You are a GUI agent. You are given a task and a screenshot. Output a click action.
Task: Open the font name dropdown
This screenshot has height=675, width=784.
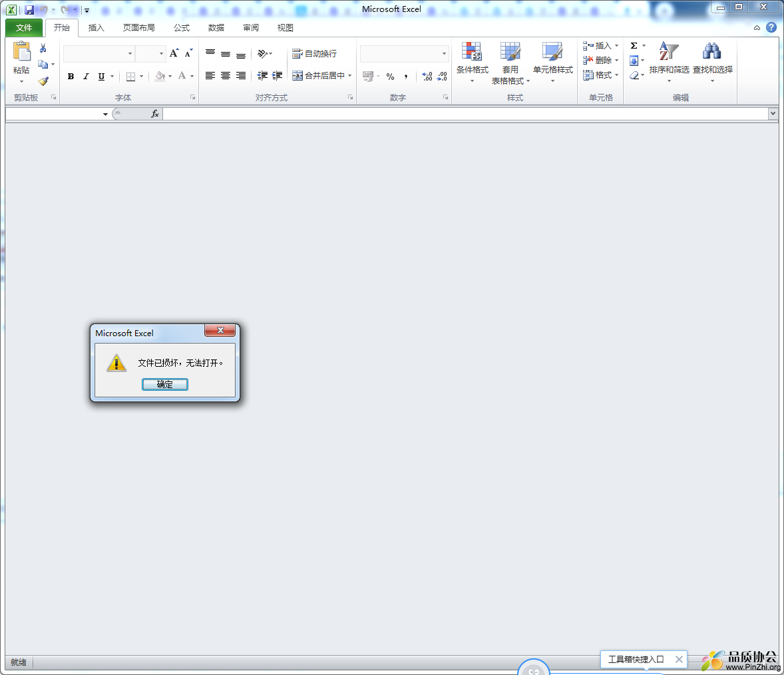point(130,53)
